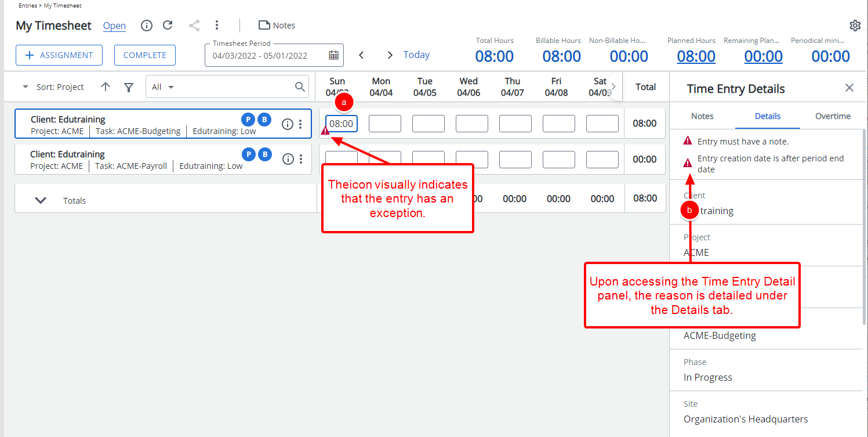Screen dimensions: 868x437
Task: Open the timesheet info icon beside Open
Action: tap(147, 26)
